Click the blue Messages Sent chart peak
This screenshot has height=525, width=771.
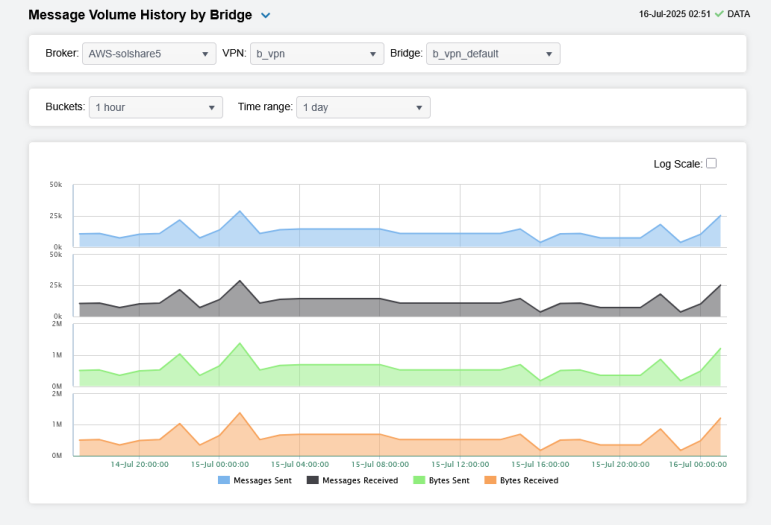point(239,214)
